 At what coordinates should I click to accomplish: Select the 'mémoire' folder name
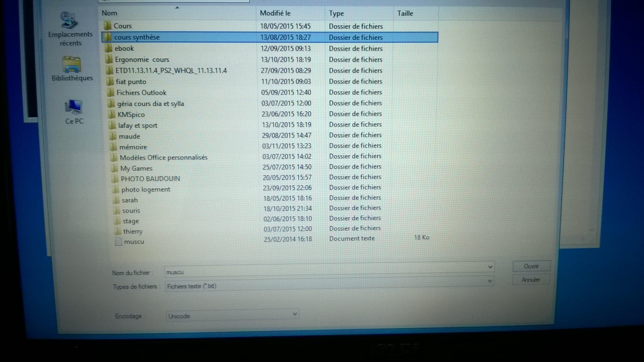pos(133,147)
